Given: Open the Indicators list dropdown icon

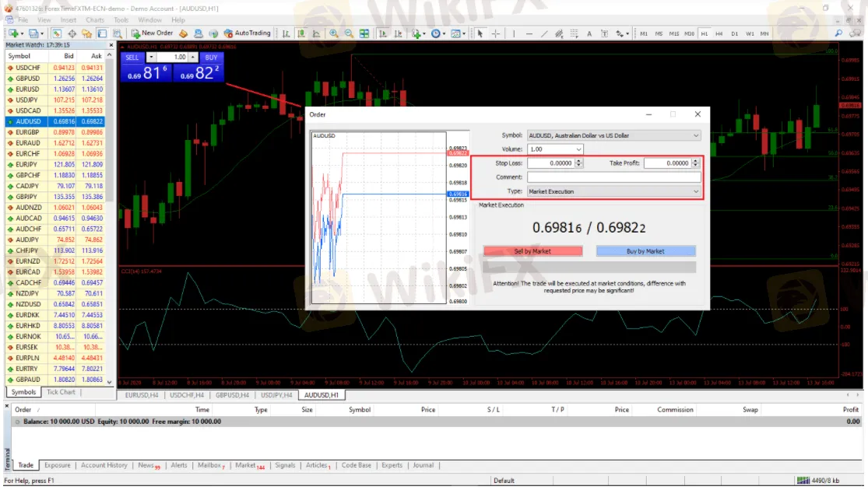Looking at the screenshot, I should (417, 33).
